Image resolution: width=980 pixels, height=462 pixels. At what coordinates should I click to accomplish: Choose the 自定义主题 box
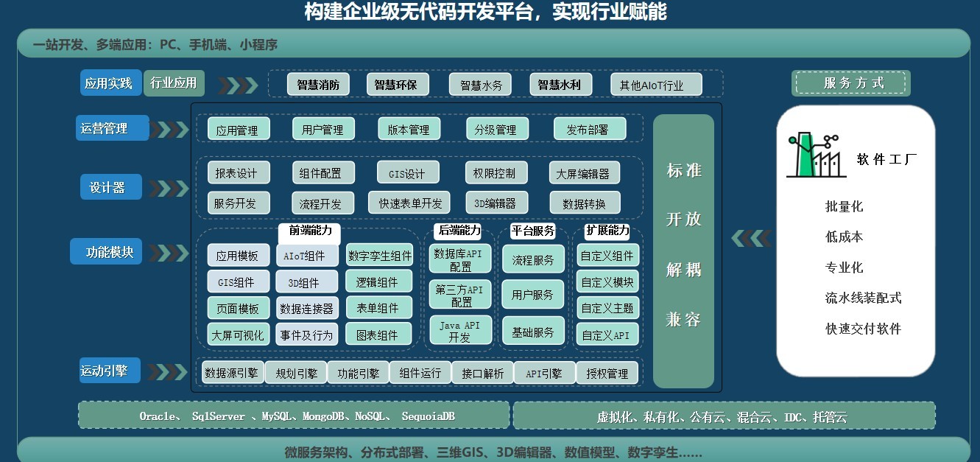point(607,308)
